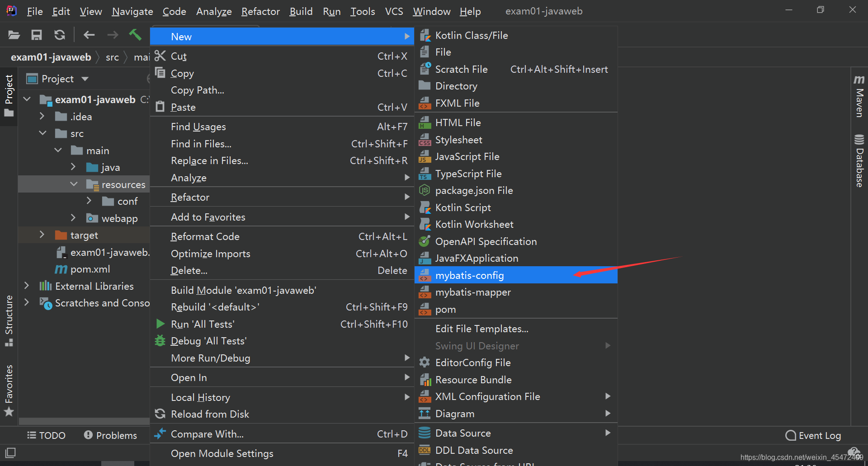The image size is (868, 466).
Task: Expand the conf folder
Action: 89,201
